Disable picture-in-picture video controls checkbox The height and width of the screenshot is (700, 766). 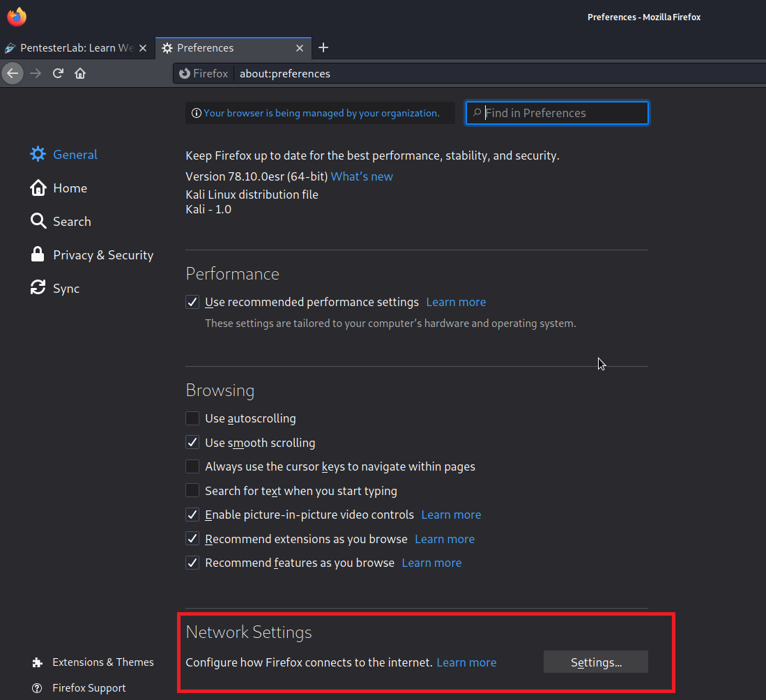pyautogui.click(x=192, y=515)
